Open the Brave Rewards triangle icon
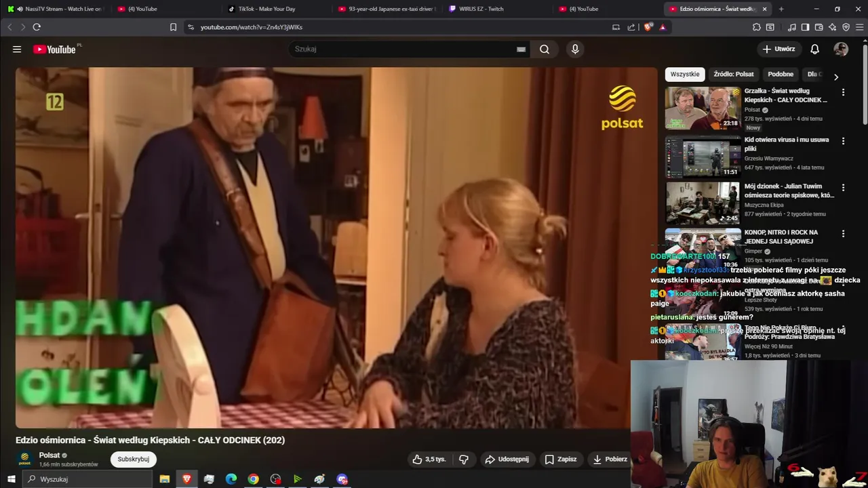The image size is (868, 488). pos(663,27)
